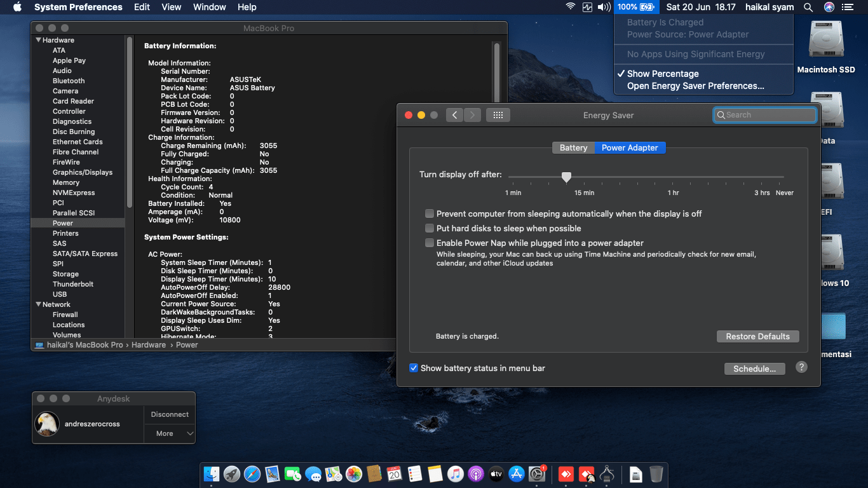Open Music from the dock
The image size is (868, 488).
pos(456,474)
